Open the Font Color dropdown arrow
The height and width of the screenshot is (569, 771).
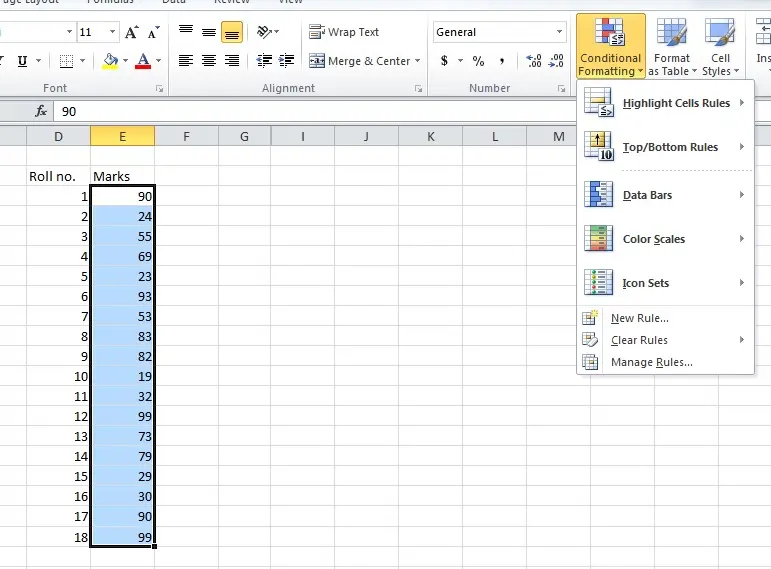click(158, 61)
